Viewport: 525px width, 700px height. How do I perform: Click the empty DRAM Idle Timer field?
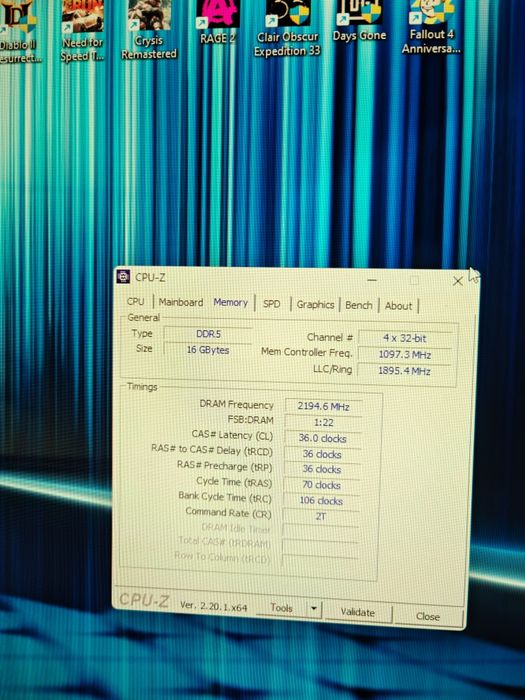(x=321, y=532)
